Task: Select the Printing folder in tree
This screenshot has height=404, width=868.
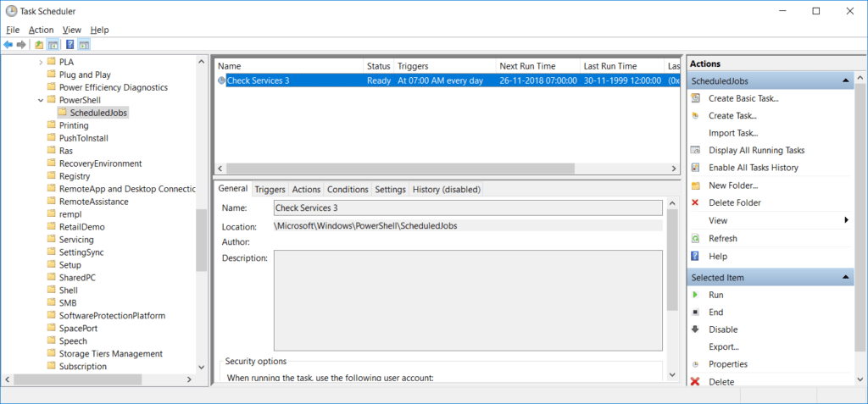Action: [x=74, y=125]
